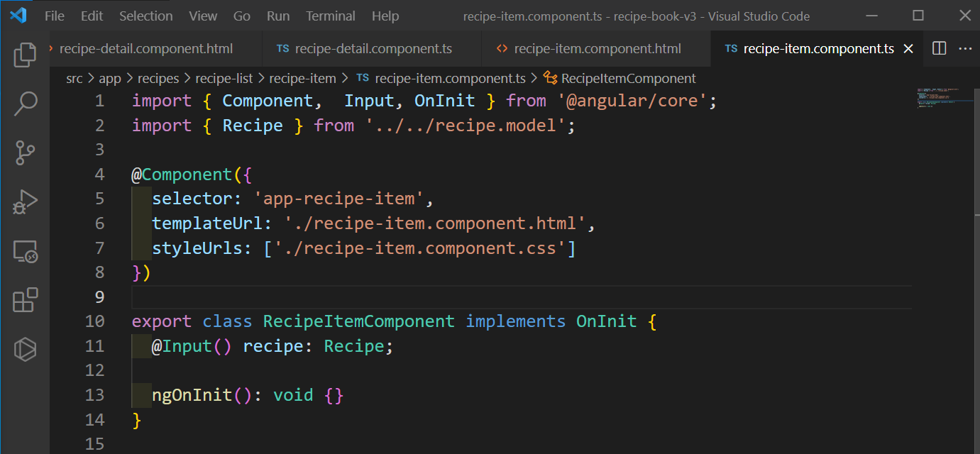The width and height of the screenshot is (980, 454).
Task: Click the 'implements' keyword
Action: click(516, 321)
